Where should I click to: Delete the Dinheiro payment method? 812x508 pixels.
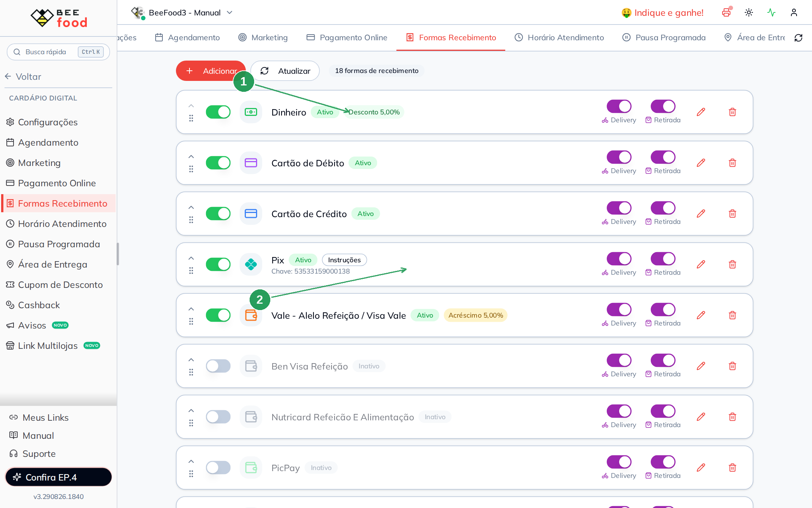click(x=732, y=112)
